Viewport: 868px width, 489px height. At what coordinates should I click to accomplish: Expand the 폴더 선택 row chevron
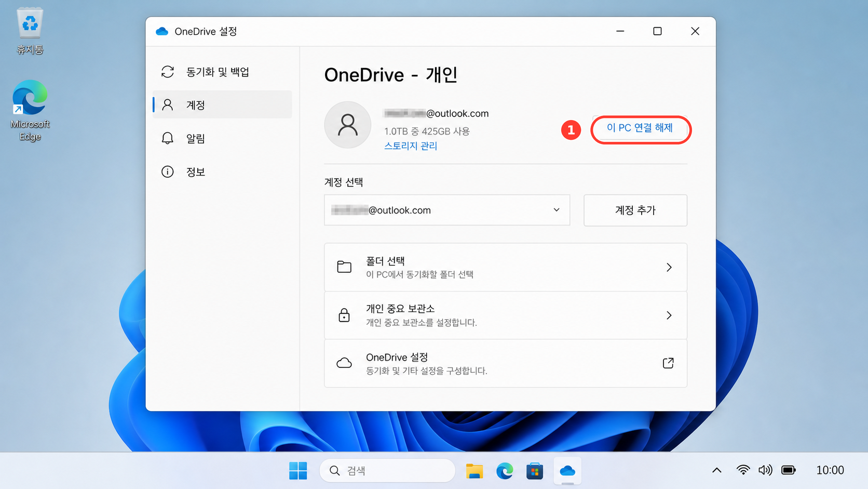669,267
